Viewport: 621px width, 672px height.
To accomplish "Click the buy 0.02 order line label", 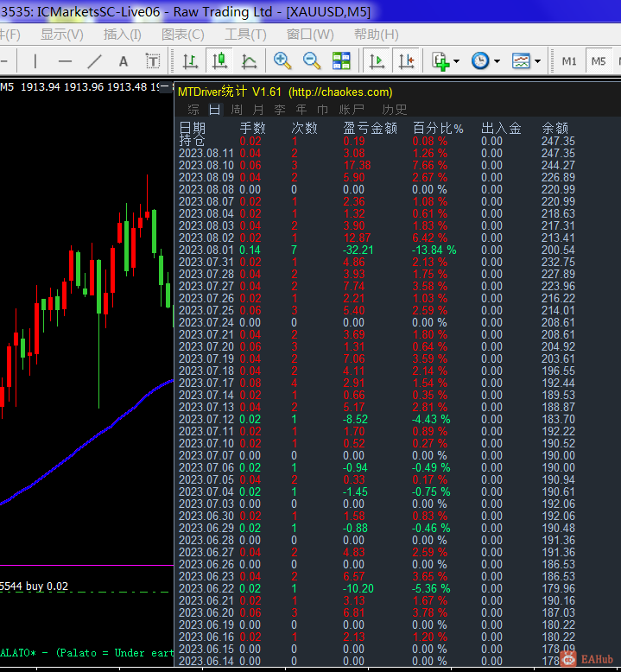I will 47,586.
